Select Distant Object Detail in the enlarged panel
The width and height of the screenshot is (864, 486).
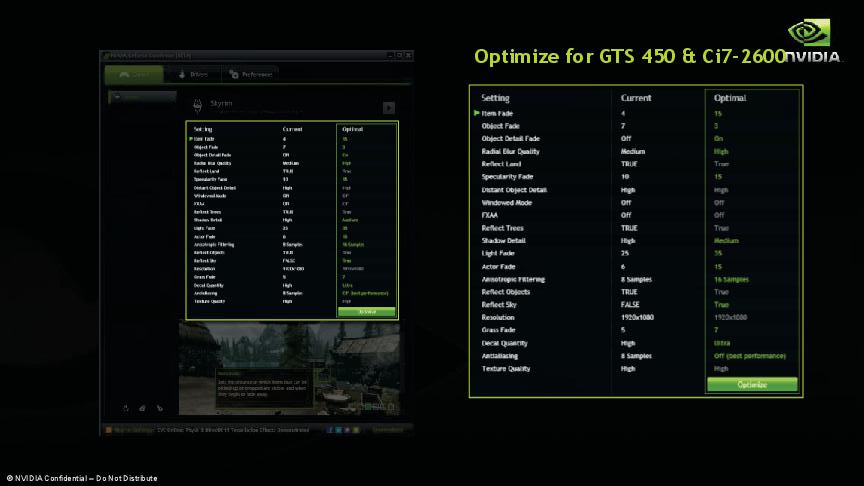click(514, 190)
